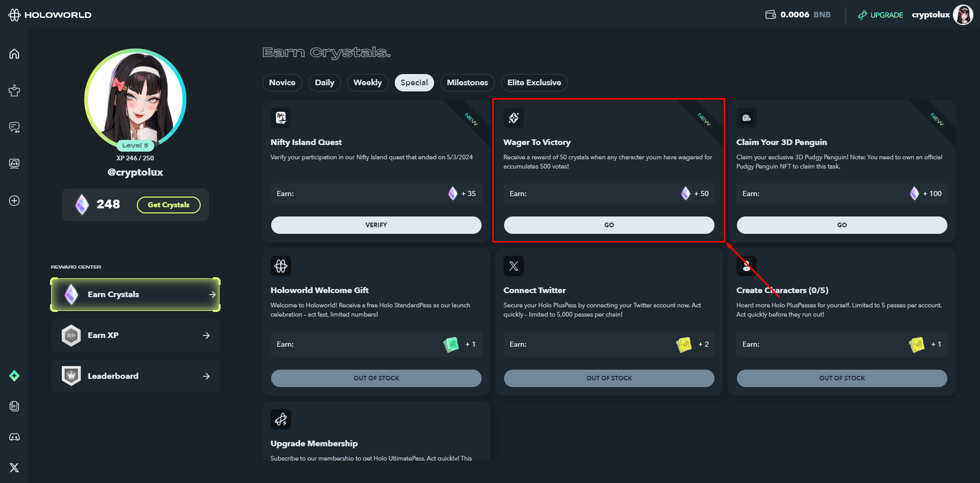Click the Holoworld logo in header
Screen dimensions: 980x483
coord(50,15)
